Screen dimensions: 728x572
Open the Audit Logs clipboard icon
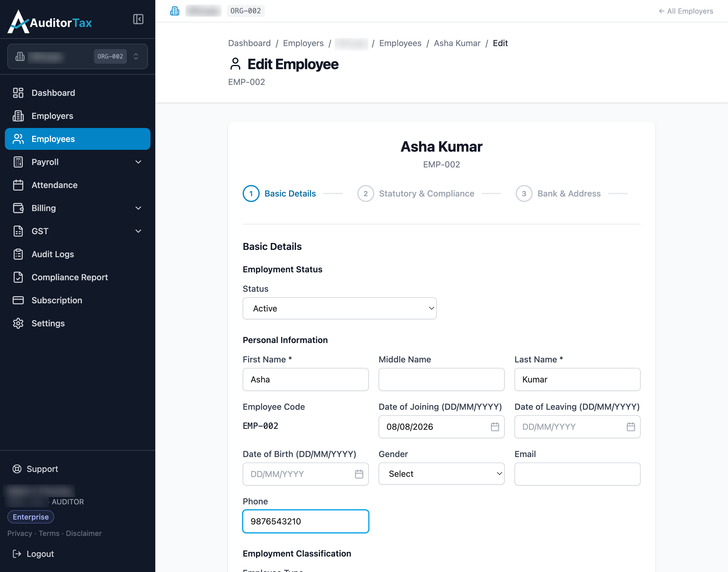pos(18,254)
